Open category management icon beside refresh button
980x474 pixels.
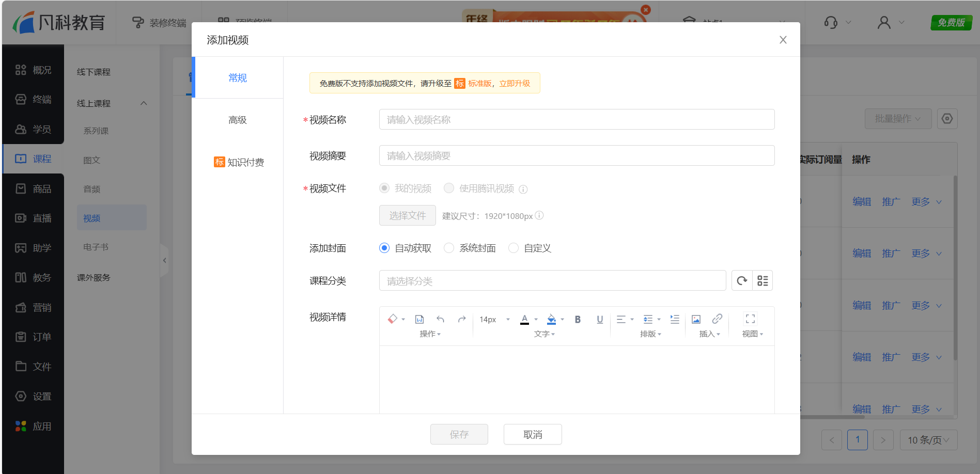click(x=763, y=280)
